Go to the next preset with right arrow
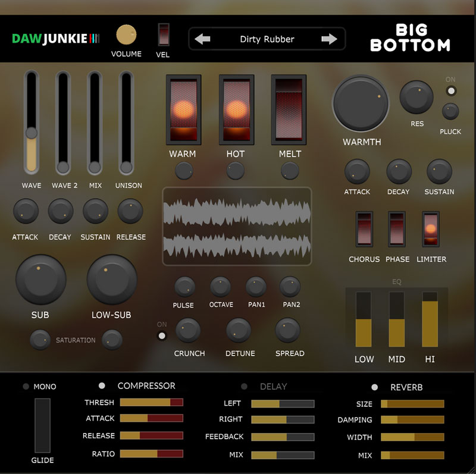 [x=329, y=39]
